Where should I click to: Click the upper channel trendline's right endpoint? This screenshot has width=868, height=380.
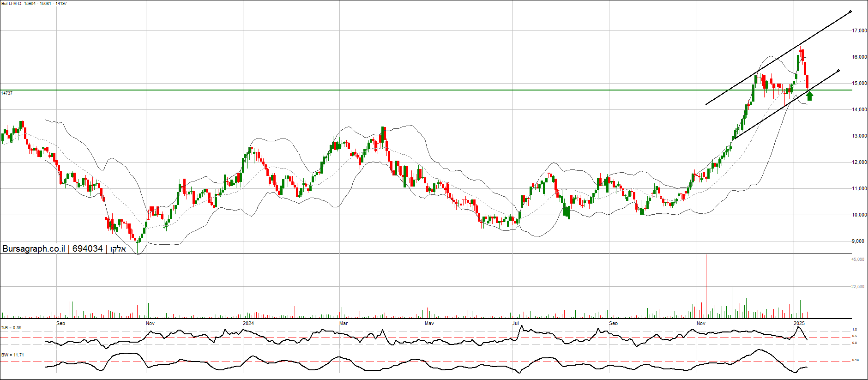[850, 12]
